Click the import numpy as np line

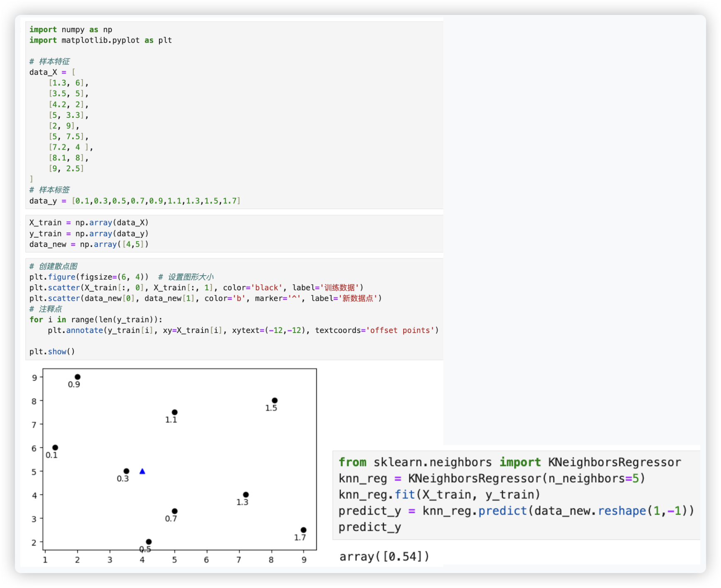pos(71,29)
